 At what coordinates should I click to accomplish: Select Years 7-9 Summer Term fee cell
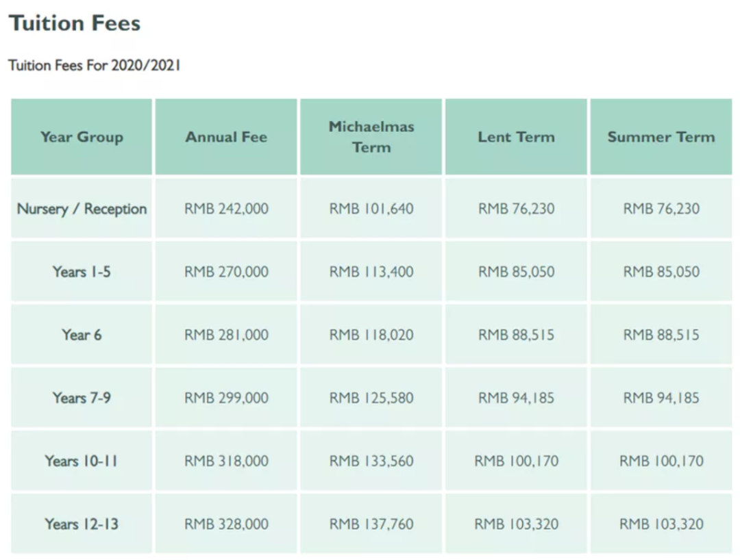[x=661, y=398]
